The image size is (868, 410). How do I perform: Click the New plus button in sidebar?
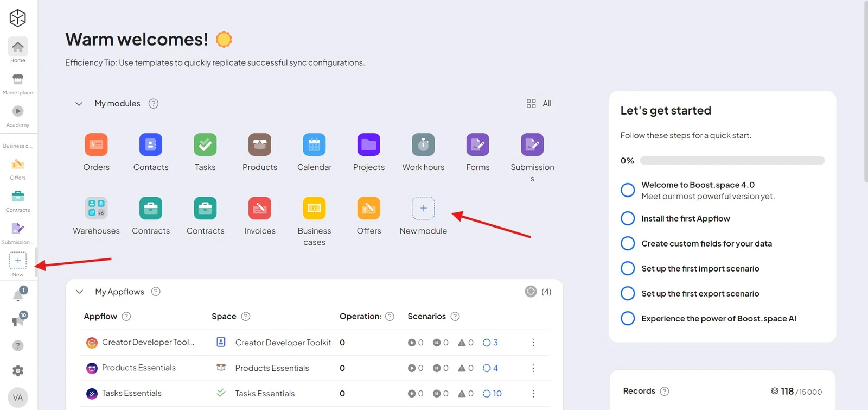tap(18, 261)
